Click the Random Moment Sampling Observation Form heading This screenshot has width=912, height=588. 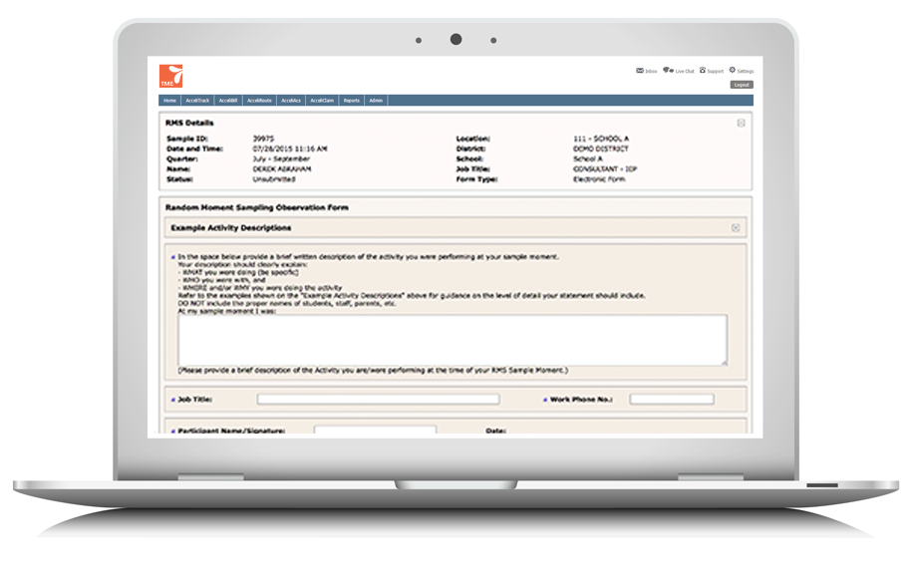[257, 207]
